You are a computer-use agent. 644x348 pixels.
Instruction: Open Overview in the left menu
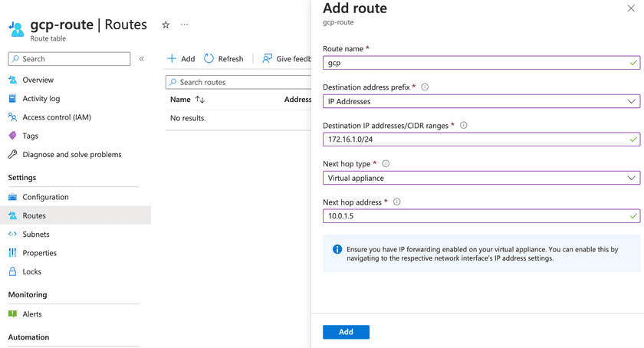tap(38, 80)
